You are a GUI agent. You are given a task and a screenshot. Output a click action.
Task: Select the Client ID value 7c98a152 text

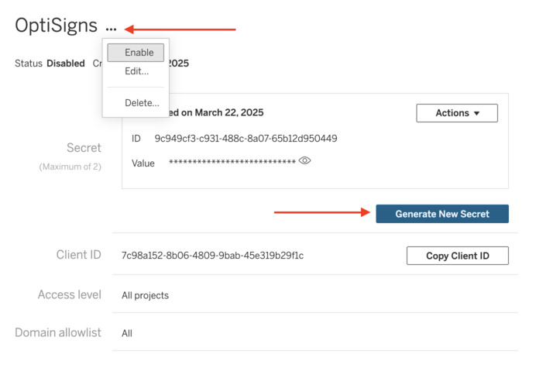tap(212, 256)
